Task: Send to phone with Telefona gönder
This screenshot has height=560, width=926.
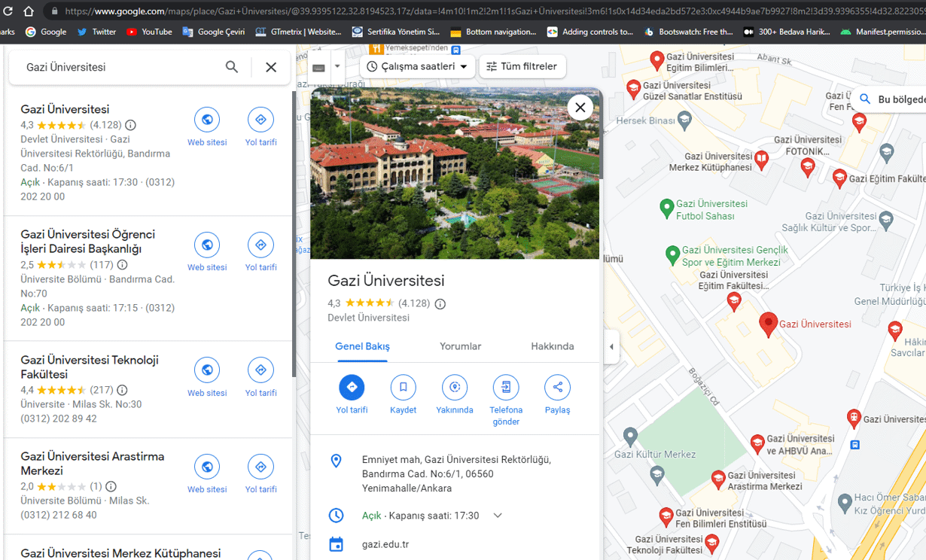Action: pyautogui.click(x=506, y=400)
